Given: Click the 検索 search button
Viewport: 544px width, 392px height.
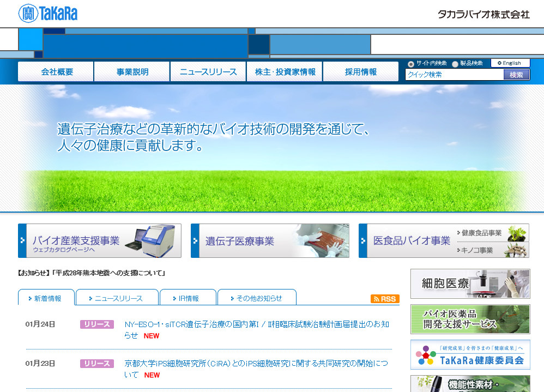Looking at the screenshot, I should (516, 75).
